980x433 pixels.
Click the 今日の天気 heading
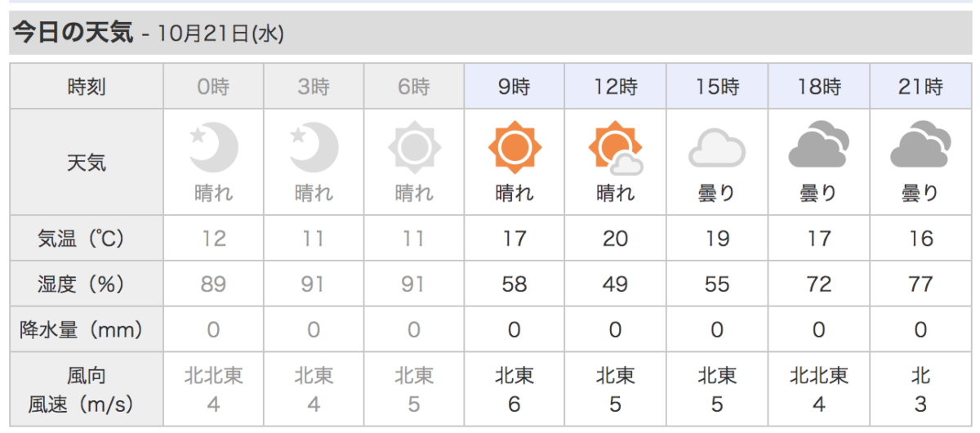pos(71,33)
